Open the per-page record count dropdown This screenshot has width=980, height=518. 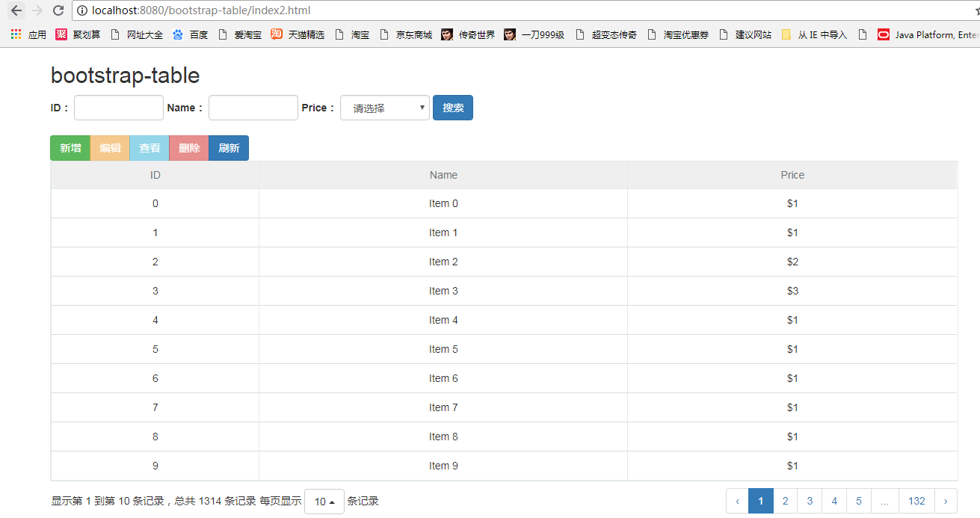[324, 502]
